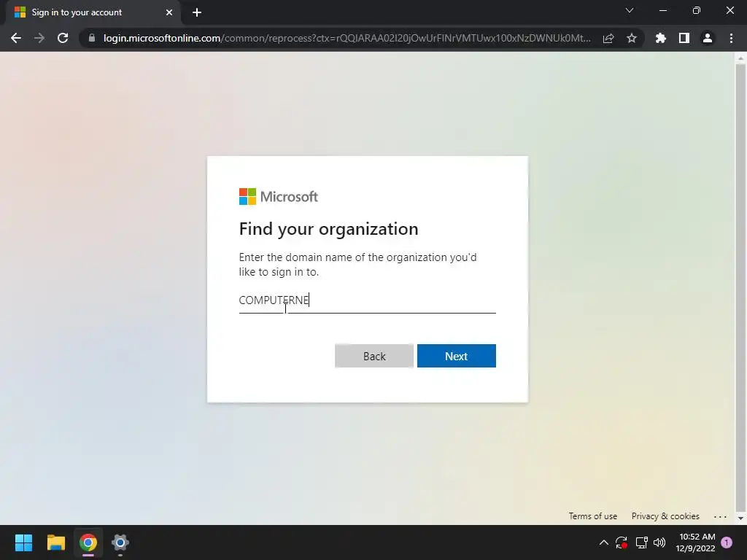Viewport: 747px width, 560px height.
Task: Open File Explorer from the taskbar
Action: tap(55, 542)
